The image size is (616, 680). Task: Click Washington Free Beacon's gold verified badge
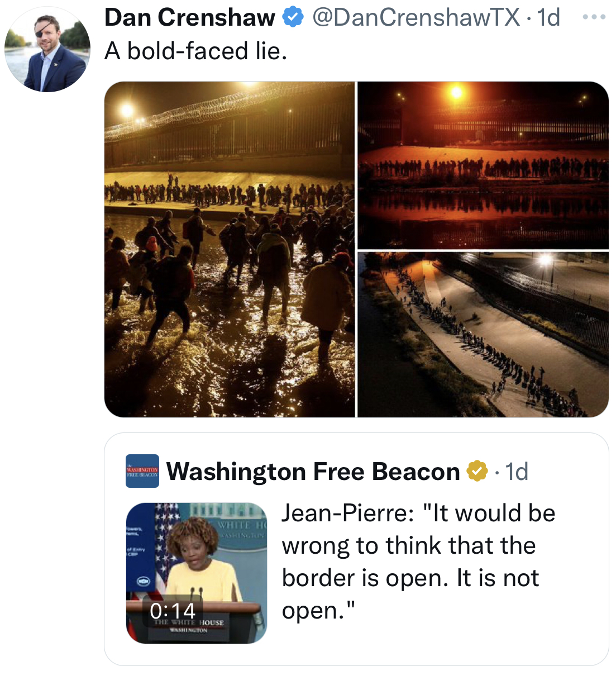[x=477, y=471]
